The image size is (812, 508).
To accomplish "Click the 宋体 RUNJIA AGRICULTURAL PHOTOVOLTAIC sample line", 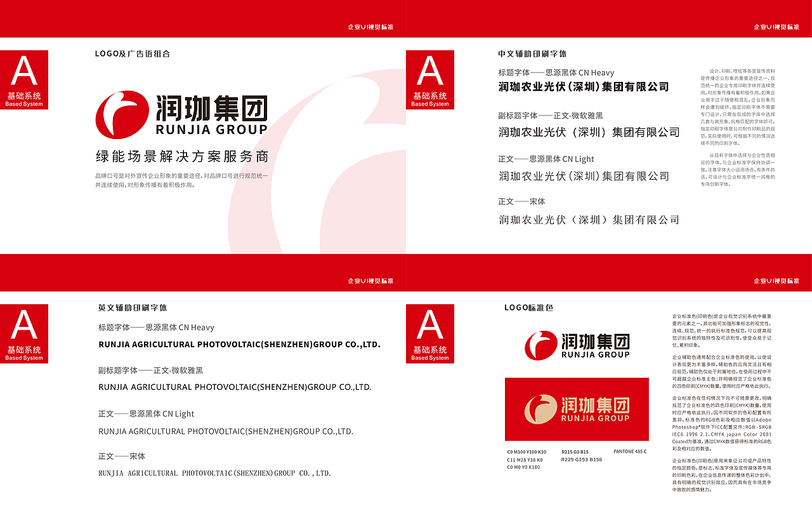I will 214,473.
